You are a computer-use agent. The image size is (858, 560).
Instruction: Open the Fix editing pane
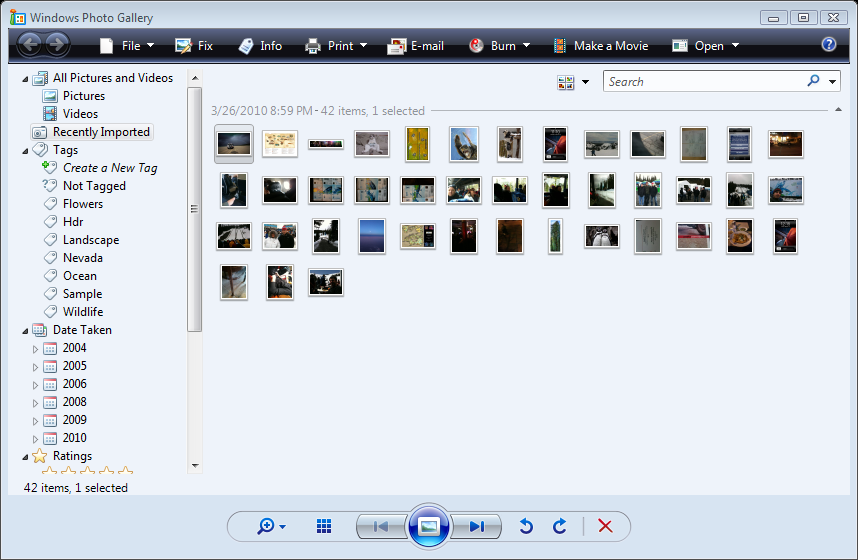[194, 46]
